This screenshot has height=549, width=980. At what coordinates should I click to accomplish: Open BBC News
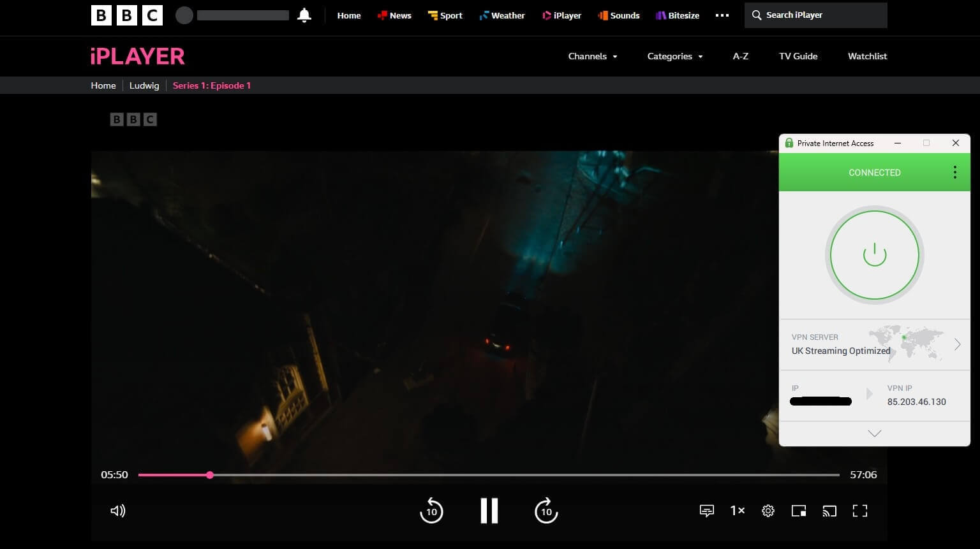394,15
